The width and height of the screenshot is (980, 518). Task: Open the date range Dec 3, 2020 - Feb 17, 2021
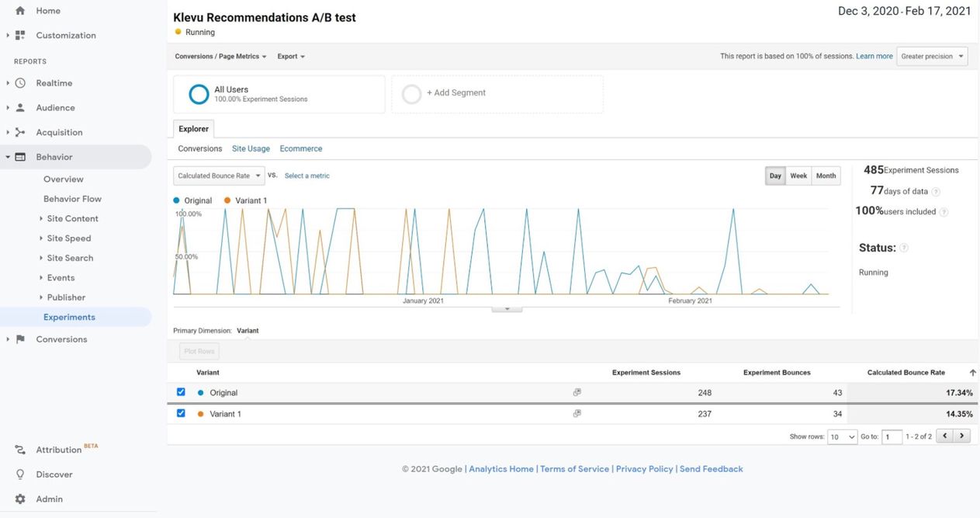[x=905, y=11]
